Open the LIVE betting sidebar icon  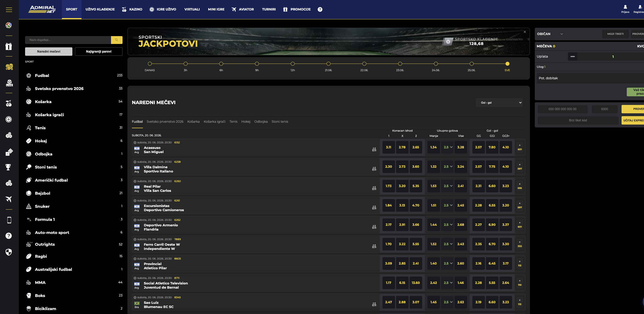9,83
